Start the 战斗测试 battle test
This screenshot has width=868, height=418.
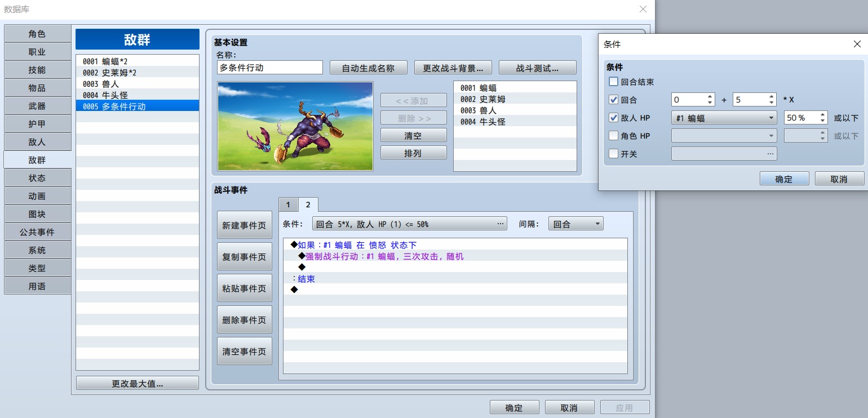[x=538, y=68]
